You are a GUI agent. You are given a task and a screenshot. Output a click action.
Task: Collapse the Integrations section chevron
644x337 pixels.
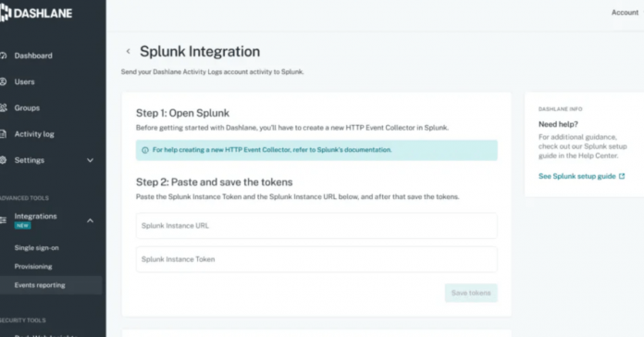pyautogui.click(x=90, y=220)
